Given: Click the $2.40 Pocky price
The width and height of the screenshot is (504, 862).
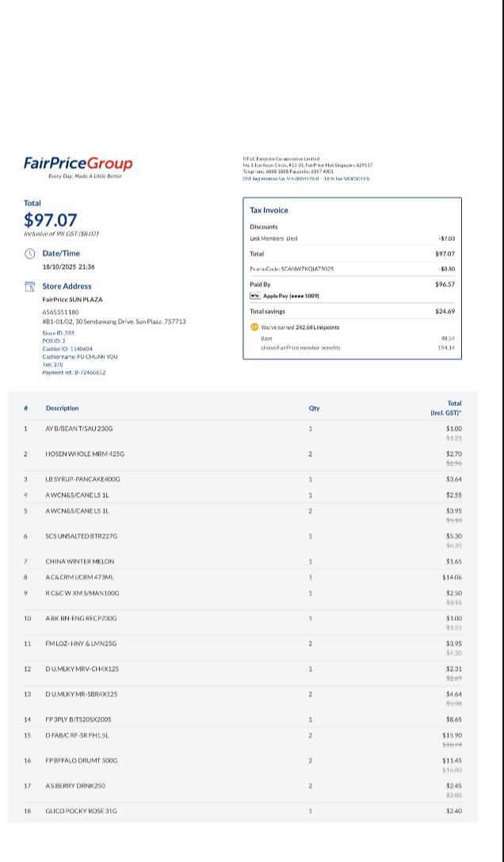Looking at the screenshot, I should pyautogui.click(x=454, y=811).
